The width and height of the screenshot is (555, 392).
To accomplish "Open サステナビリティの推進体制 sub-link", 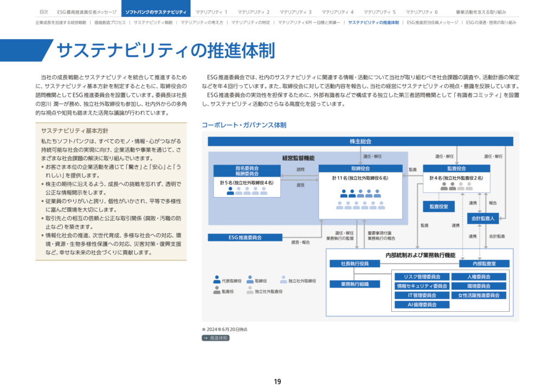I will [373, 22].
